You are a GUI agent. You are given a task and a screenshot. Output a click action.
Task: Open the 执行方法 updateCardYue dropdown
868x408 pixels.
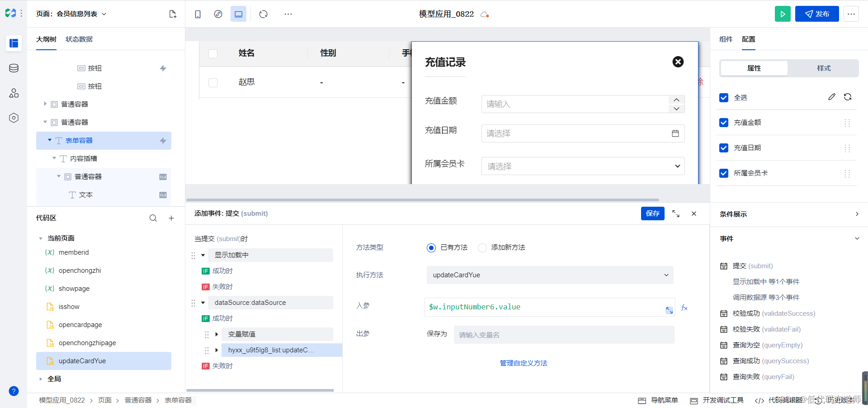(550, 275)
